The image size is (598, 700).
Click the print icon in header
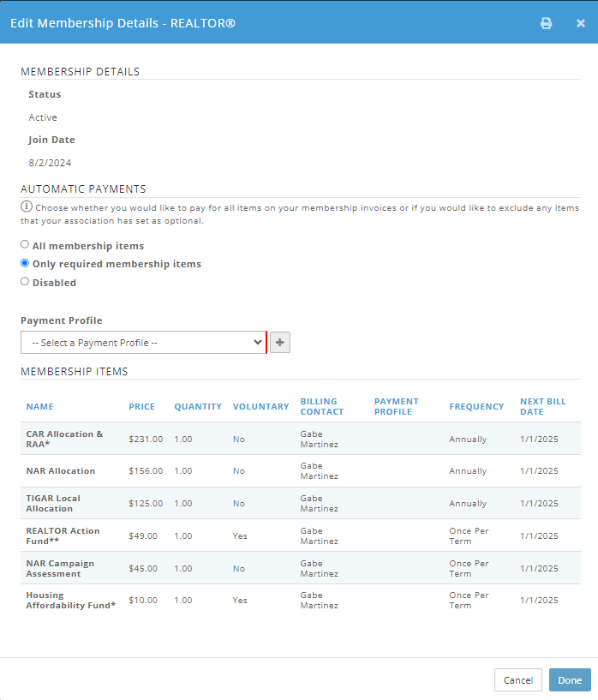[547, 23]
